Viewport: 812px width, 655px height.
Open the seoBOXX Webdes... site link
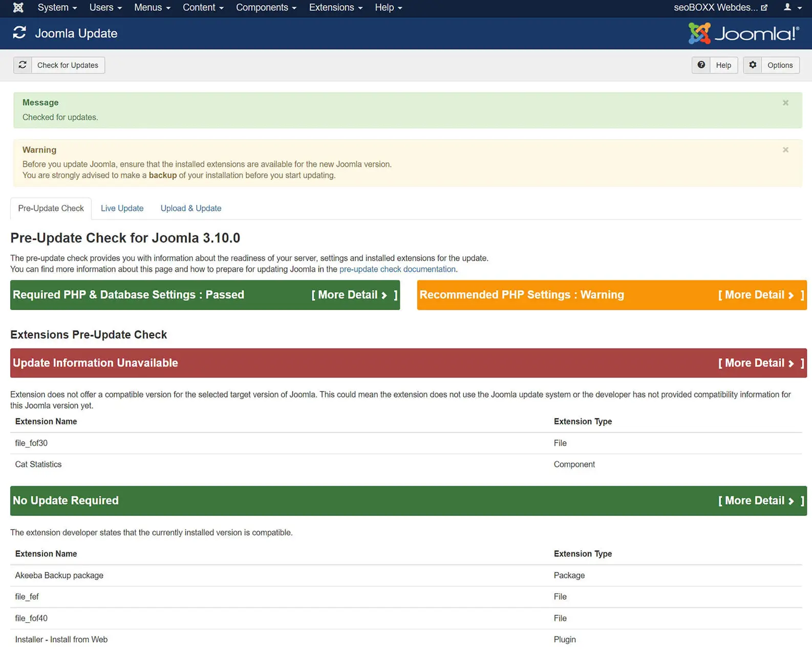click(x=720, y=8)
